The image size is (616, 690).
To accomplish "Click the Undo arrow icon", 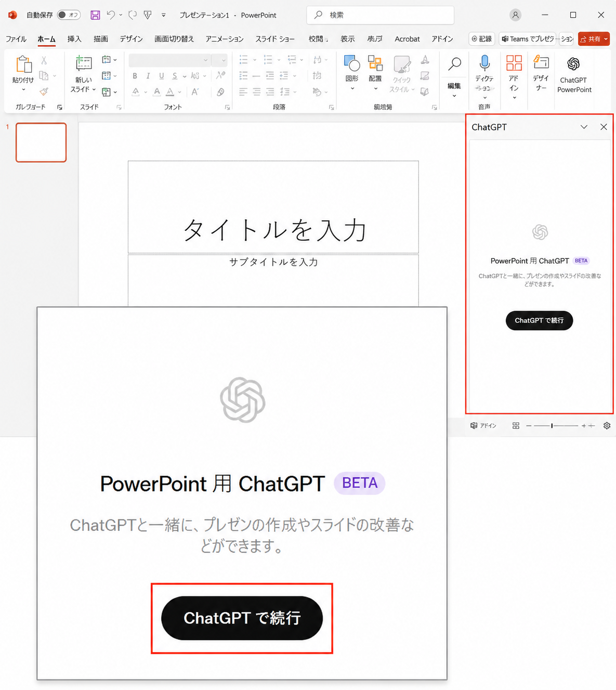I will click(111, 15).
